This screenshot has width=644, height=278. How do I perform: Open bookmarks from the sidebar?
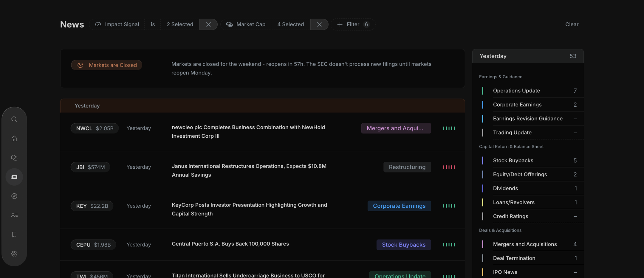[14, 234]
